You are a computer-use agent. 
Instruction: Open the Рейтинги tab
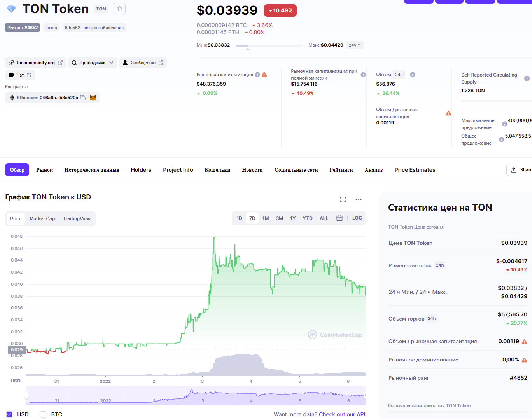tap(341, 170)
